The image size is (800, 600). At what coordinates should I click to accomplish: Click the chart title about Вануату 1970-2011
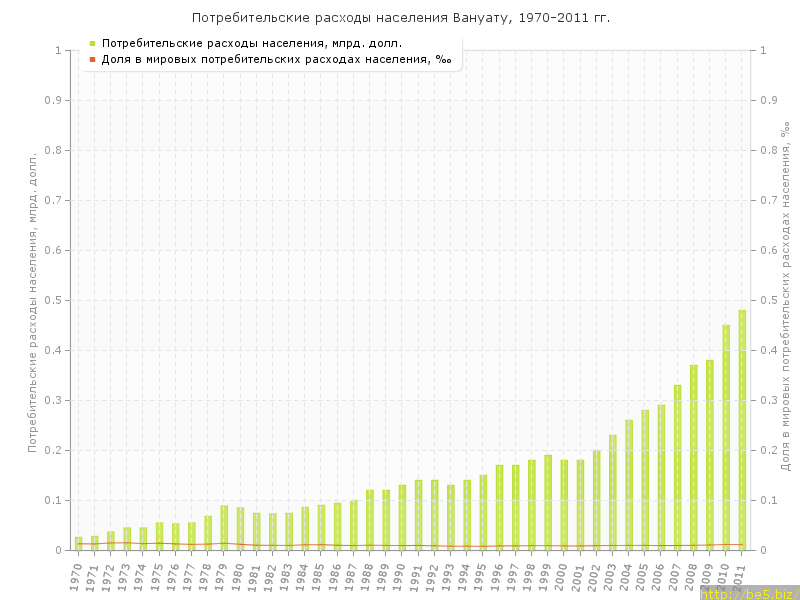pos(400,18)
